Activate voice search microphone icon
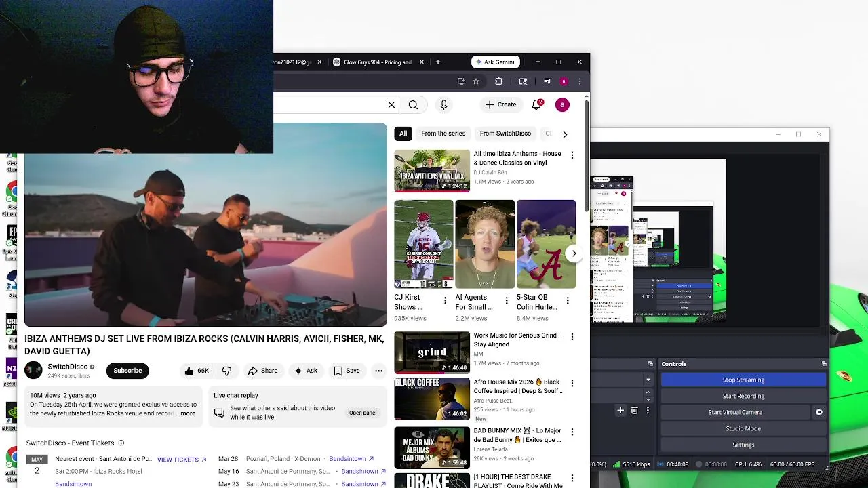Viewport: 868px width, 488px height. [x=443, y=105]
